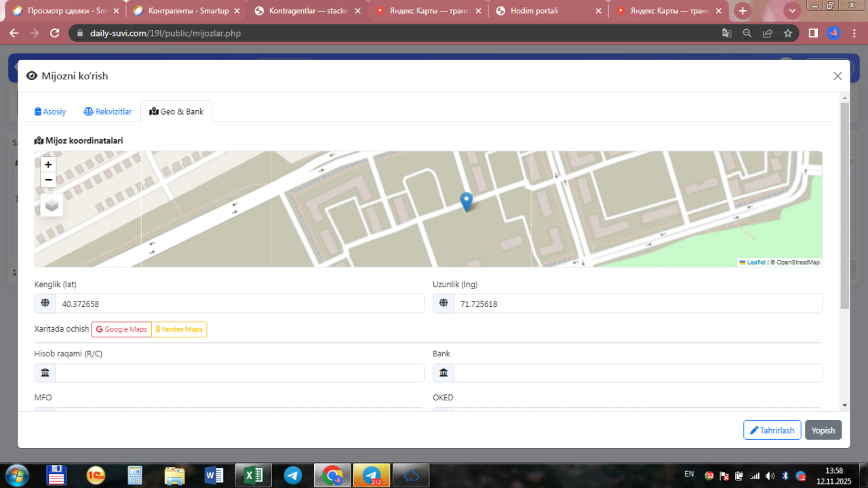Open Chrome tab search dropdown
The image size is (868, 488).
pyautogui.click(x=791, y=11)
